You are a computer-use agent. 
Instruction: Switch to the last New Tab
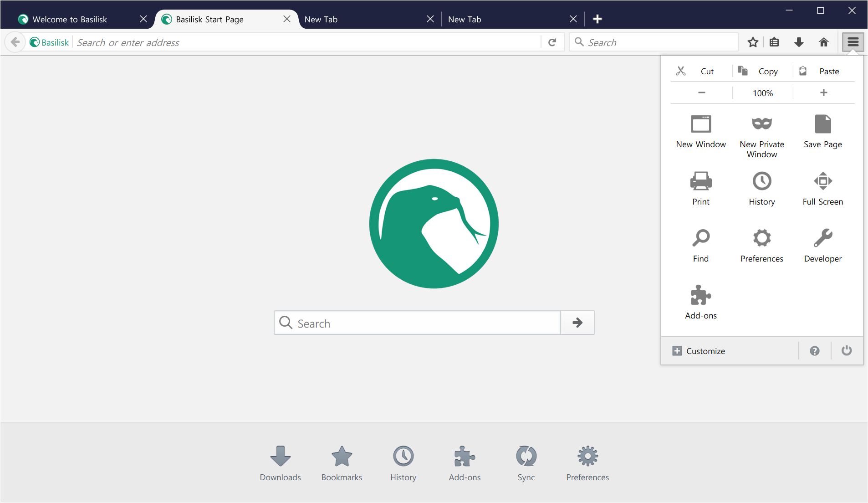(x=465, y=19)
